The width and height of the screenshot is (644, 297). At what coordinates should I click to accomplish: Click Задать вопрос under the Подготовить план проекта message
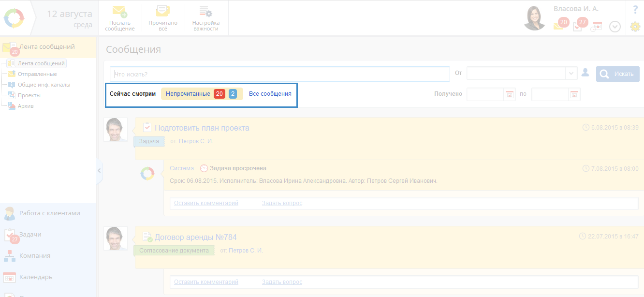tap(282, 203)
